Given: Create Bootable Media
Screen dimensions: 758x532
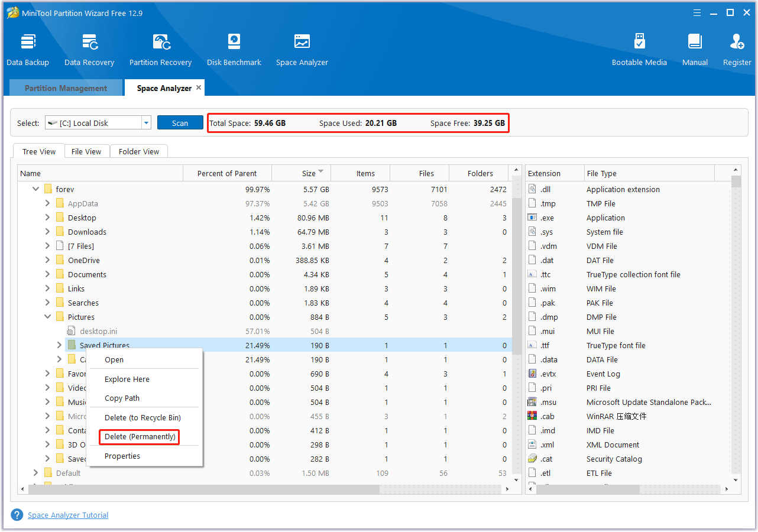Looking at the screenshot, I should (639, 50).
